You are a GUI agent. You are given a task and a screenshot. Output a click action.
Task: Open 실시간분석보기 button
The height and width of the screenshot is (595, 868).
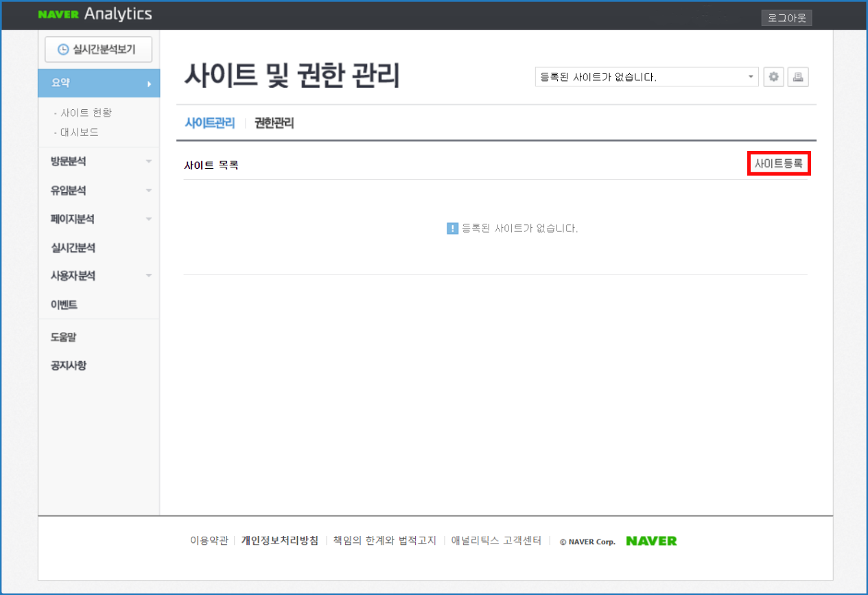click(x=98, y=49)
